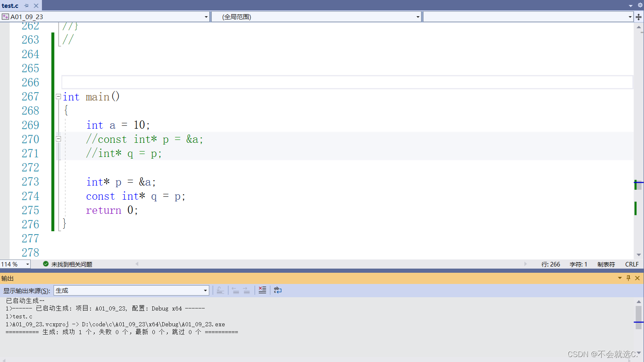This screenshot has width=644, height=362.
Task: Toggle word wrap in the Output window
Action: (277, 290)
